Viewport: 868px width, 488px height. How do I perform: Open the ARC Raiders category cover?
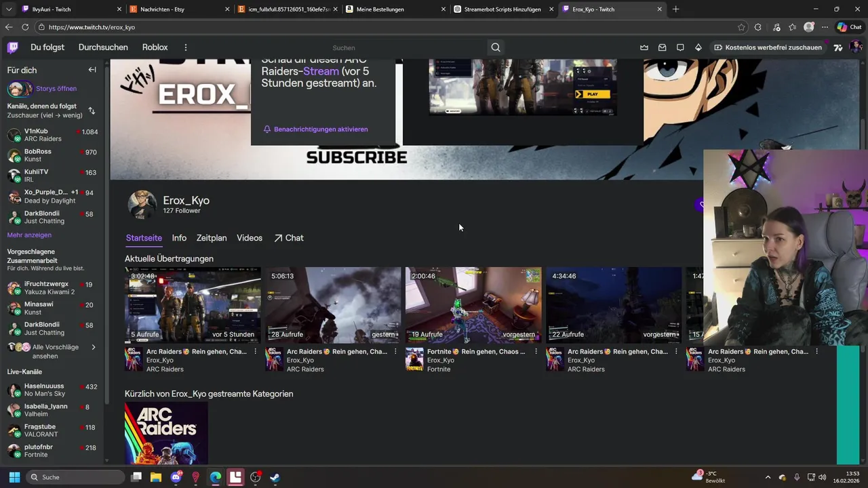[x=166, y=434]
